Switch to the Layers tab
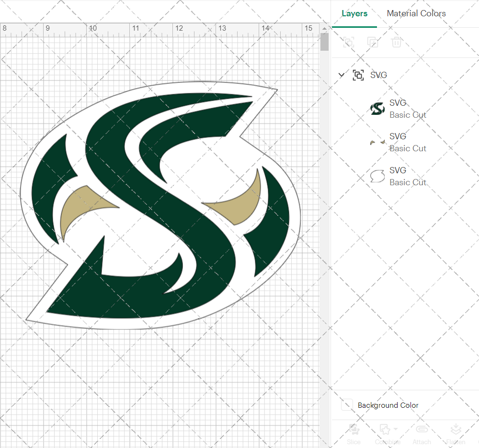This screenshot has width=479, height=448. (x=354, y=13)
